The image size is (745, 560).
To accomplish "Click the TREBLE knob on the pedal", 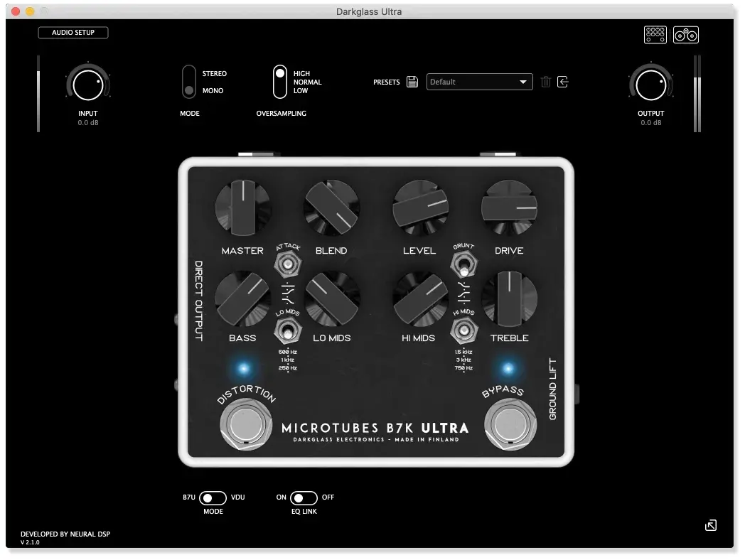I will point(509,298).
